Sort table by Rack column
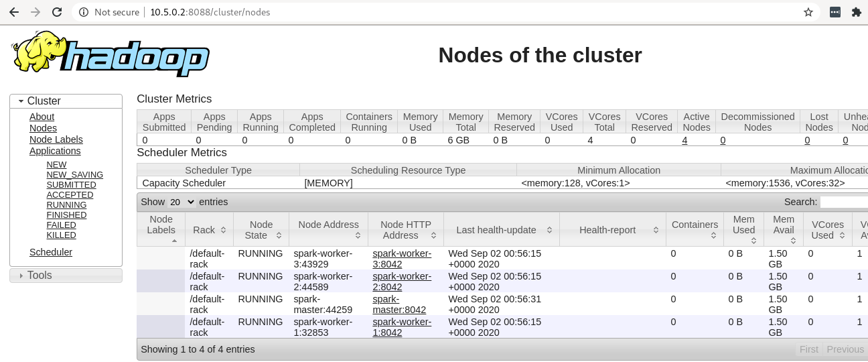The height and width of the screenshot is (362, 868). tap(209, 229)
